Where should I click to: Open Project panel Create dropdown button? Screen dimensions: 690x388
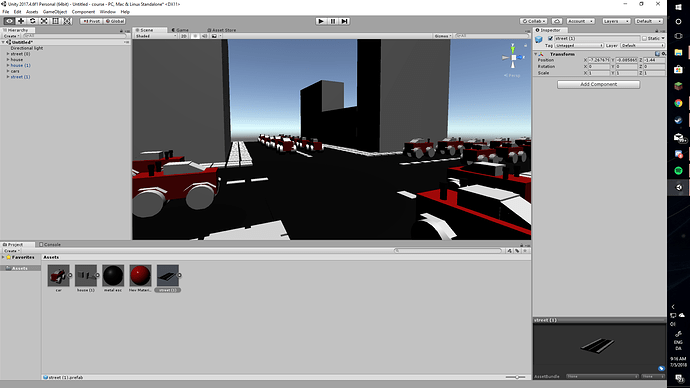tap(11, 251)
